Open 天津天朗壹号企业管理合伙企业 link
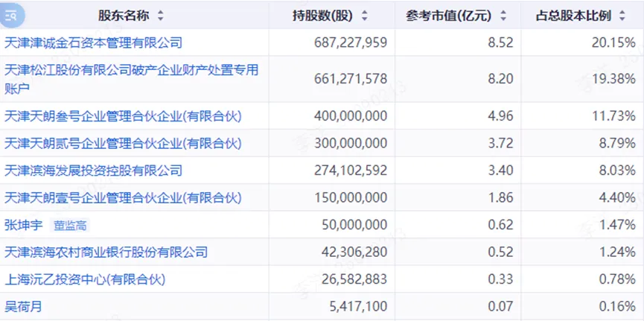This screenshot has height=321, width=644. pyautogui.click(x=123, y=197)
